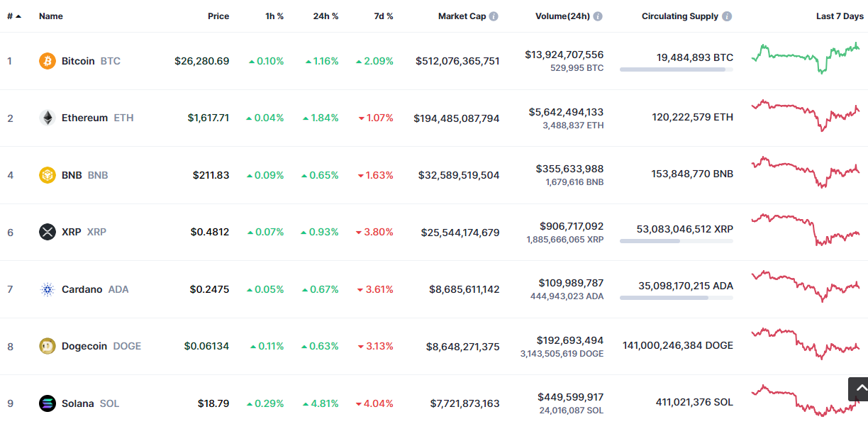Open the XRP name link

pyautogui.click(x=71, y=232)
